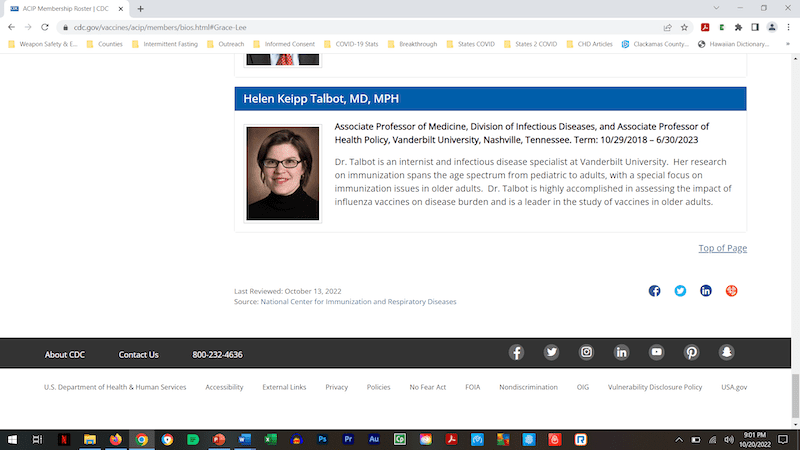This screenshot has width=800, height=450.
Task: Open CDC Facebook icon in footer
Action: 516,353
